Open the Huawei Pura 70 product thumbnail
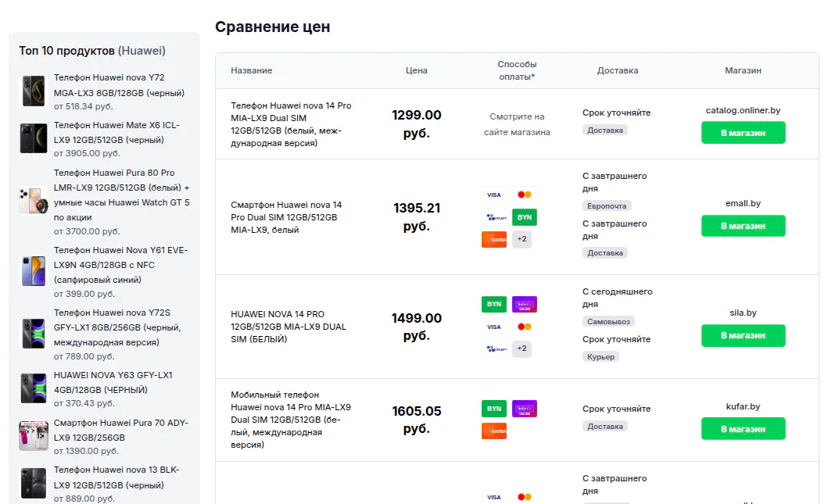The image size is (828, 504). tap(34, 436)
